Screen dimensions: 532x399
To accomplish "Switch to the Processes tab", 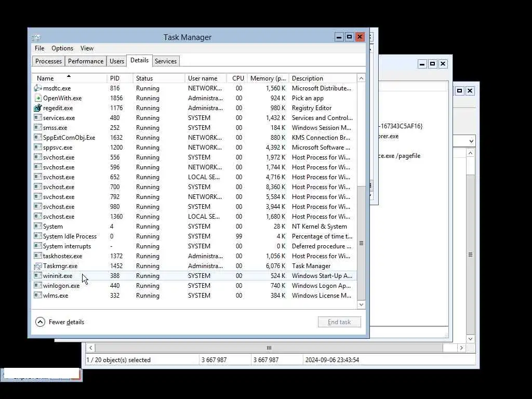I will click(48, 61).
